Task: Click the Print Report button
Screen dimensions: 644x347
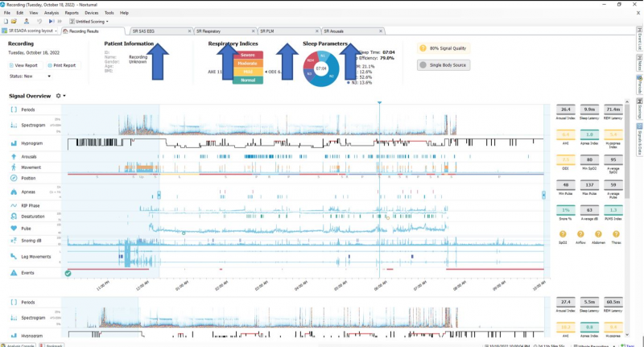Action: [x=63, y=65]
